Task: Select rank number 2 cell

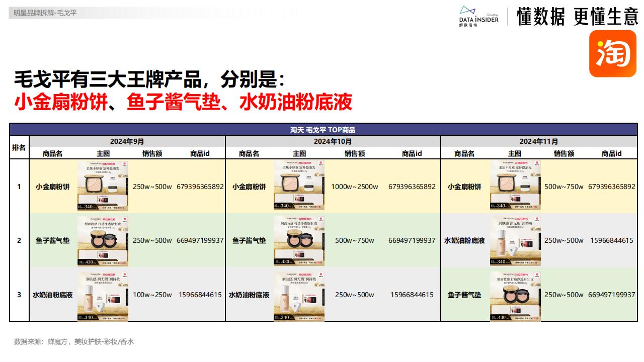Action: point(19,240)
